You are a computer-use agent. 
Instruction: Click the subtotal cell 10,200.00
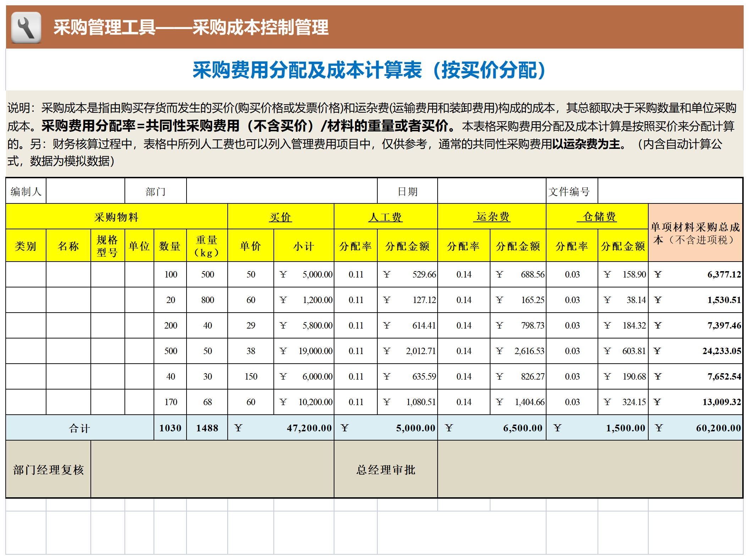[304, 402]
